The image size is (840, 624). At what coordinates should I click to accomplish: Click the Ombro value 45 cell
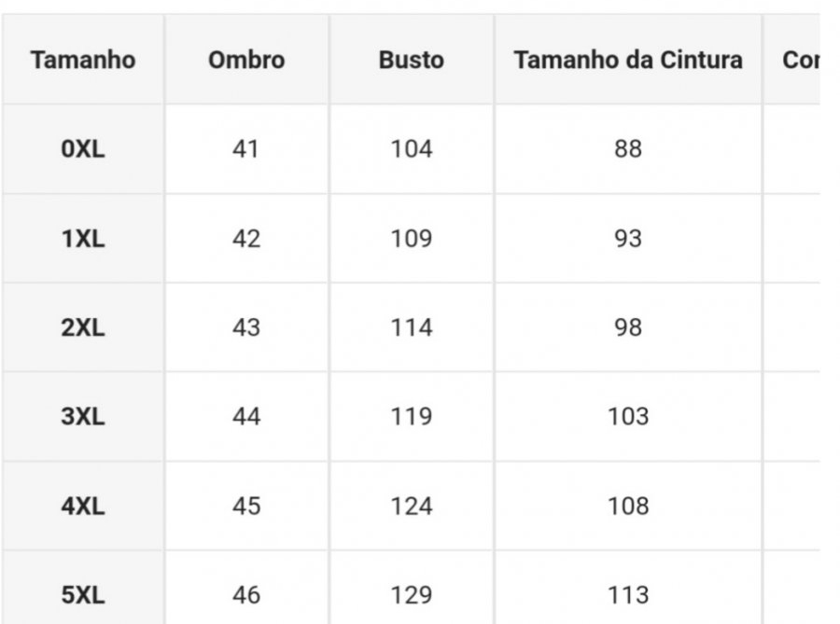click(245, 506)
